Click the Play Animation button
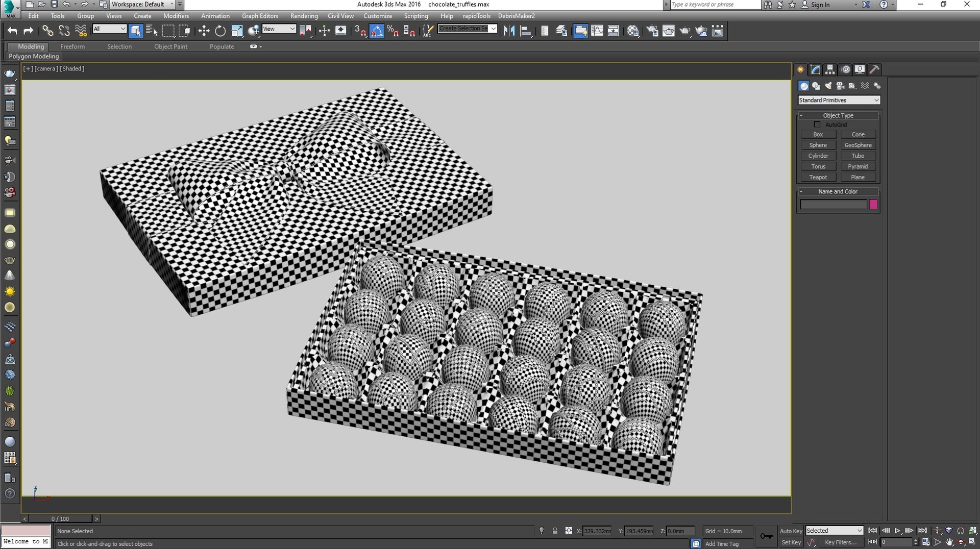This screenshot has height=549, width=980. coord(897,531)
